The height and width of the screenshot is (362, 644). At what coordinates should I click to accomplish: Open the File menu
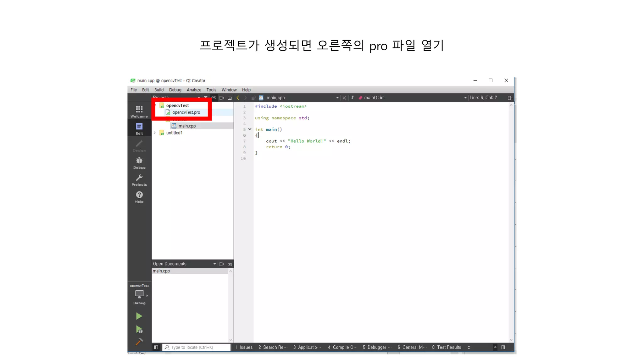(134, 90)
